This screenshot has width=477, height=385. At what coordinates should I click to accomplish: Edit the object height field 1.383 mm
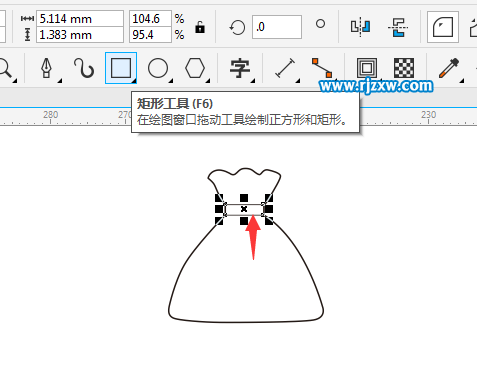click(80, 35)
